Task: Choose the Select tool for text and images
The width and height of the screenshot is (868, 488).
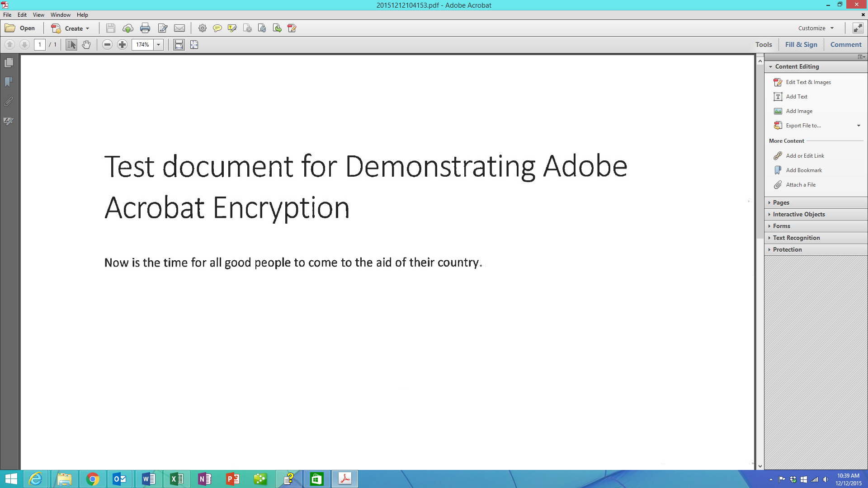Action: point(71,44)
